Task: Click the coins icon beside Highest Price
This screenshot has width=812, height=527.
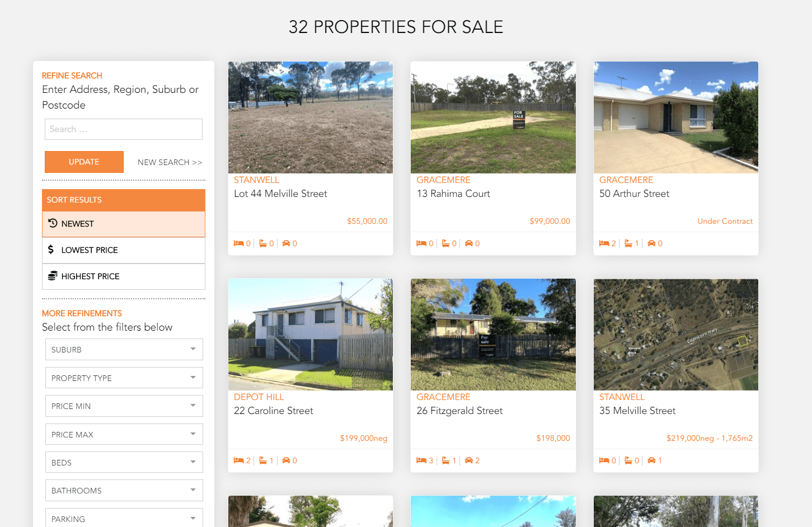Action: [53, 276]
